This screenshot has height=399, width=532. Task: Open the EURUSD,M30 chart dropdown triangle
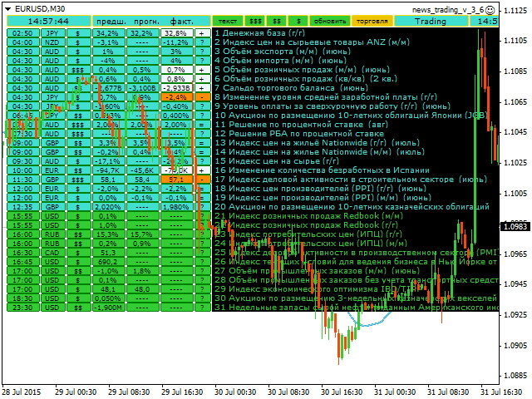pyautogui.click(x=8, y=9)
